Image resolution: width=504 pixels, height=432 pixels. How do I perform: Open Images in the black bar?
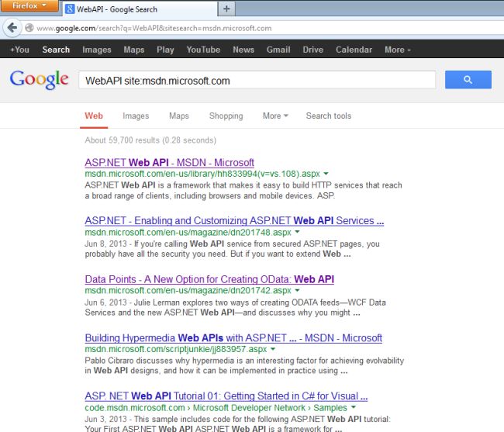pyautogui.click(x=97, y=50)
